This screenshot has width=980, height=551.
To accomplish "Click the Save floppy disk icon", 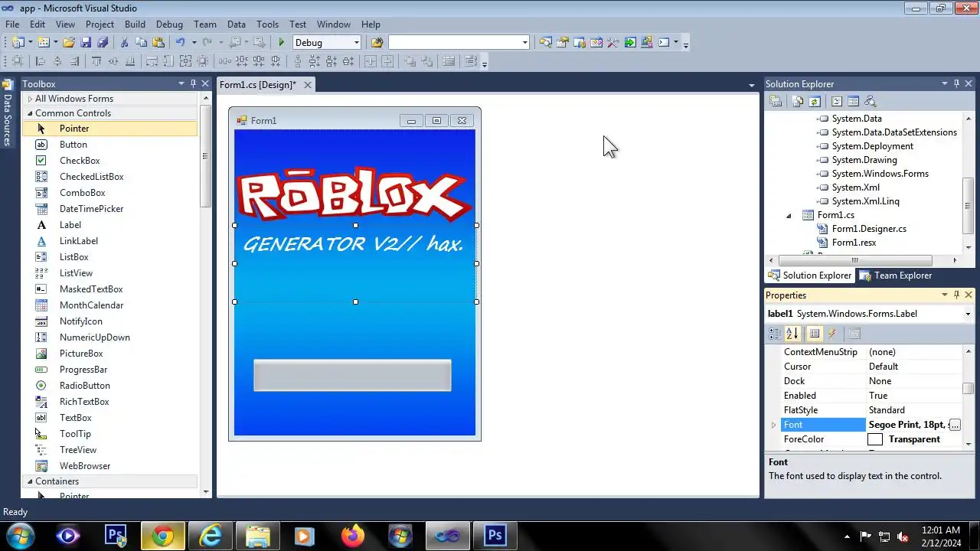I will coord(86,43).
